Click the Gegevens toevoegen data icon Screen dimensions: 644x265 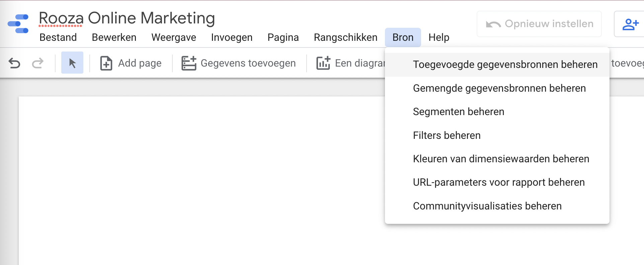click(189, 63)
